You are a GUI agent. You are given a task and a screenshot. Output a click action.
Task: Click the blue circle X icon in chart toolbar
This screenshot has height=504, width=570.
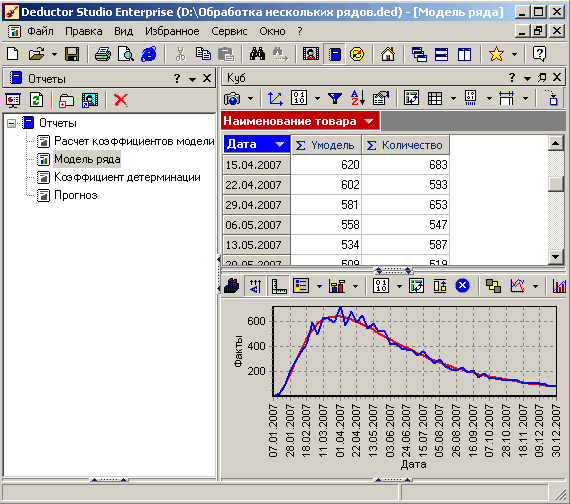point(462,285)
